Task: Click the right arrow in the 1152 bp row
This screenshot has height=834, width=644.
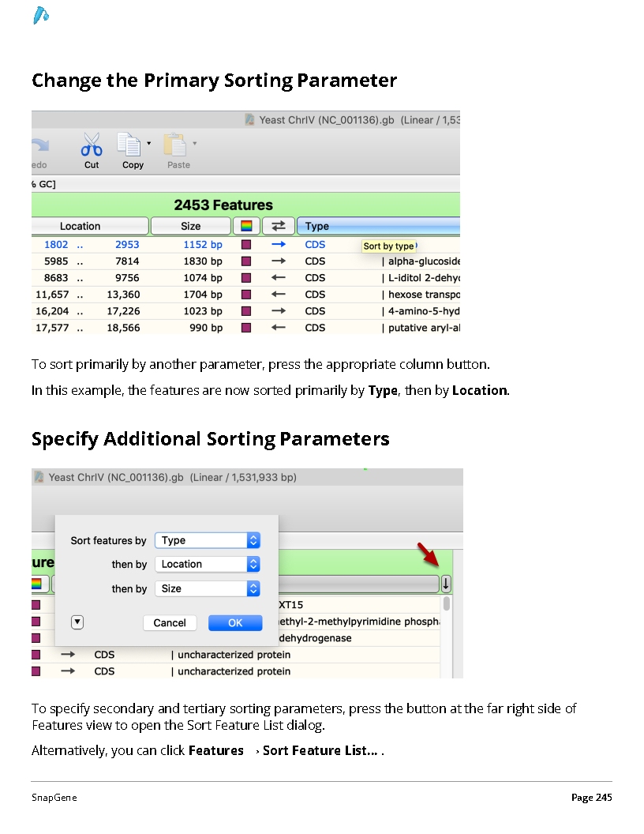Action: pyautogui.click(x=279, y=245)
